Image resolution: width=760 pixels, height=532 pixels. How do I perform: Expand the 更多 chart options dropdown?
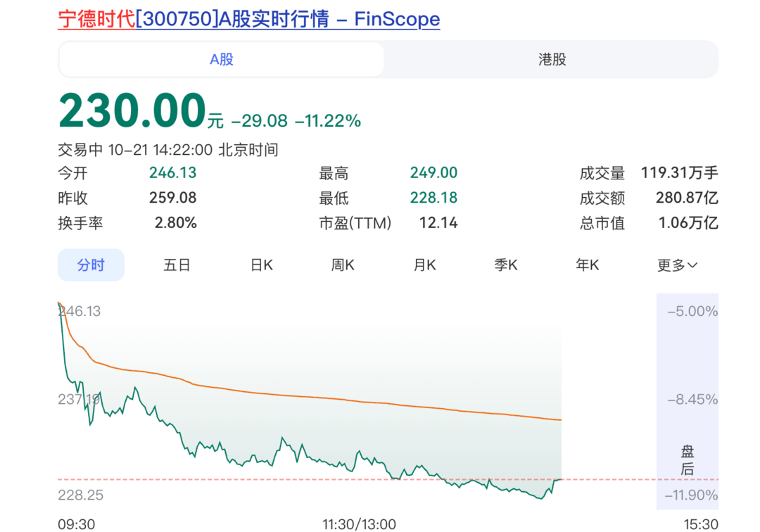click(677, 265)
